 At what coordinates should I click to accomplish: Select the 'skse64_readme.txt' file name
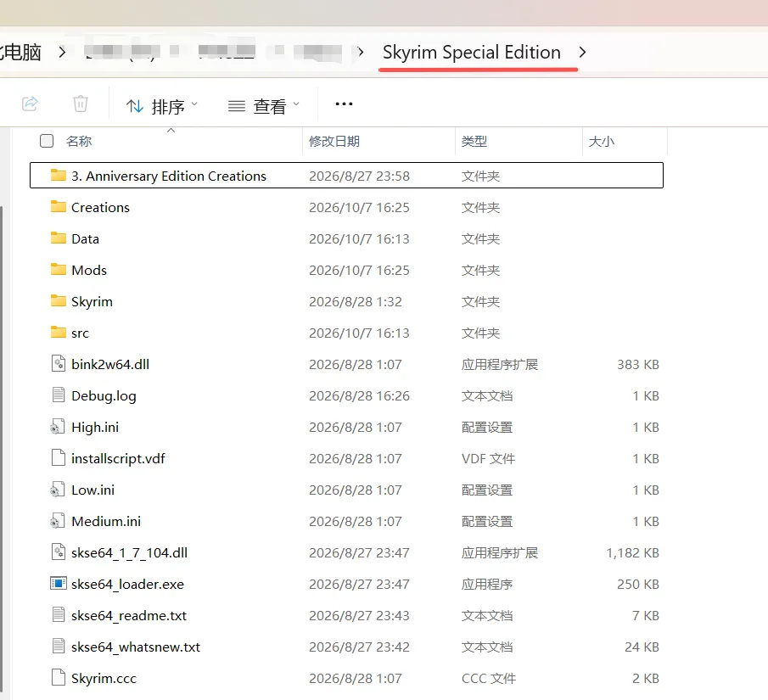(x=129, y=616)
